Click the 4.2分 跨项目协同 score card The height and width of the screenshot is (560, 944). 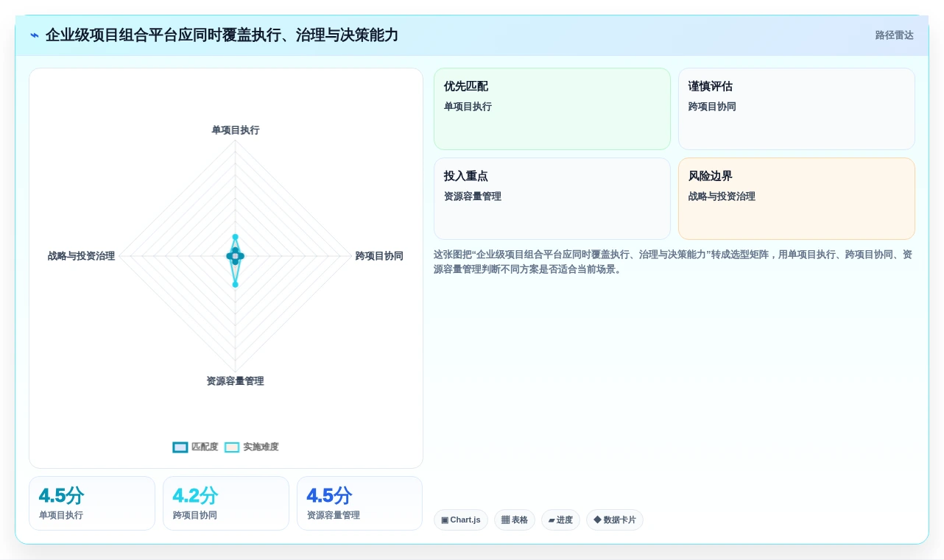(226, 503)
